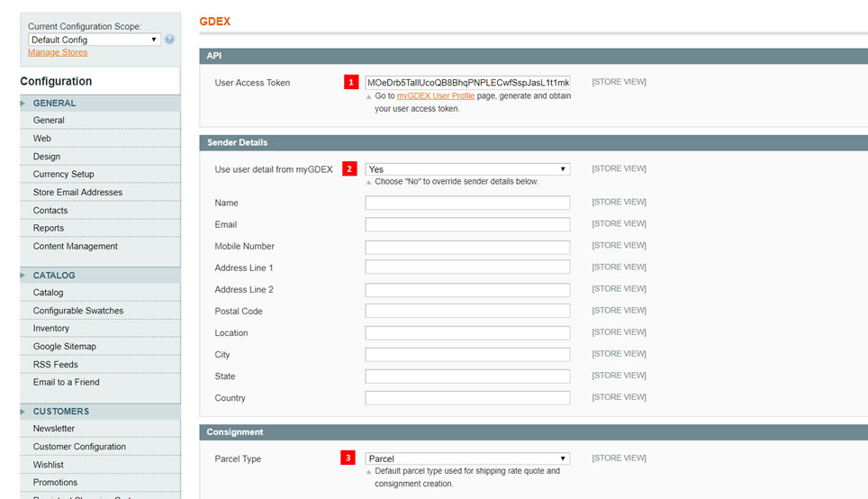
Task: Click the Address Line 1 field
Action: [x=468, y=267]
